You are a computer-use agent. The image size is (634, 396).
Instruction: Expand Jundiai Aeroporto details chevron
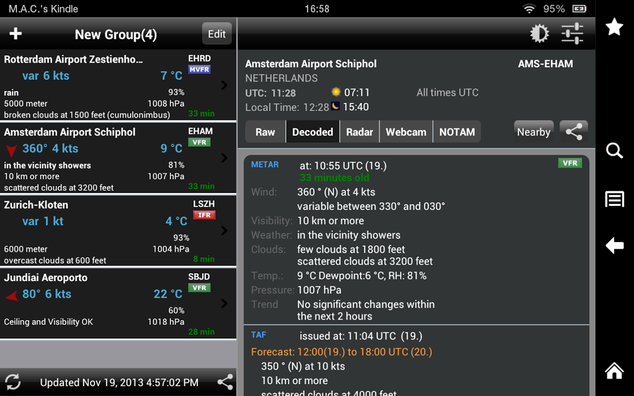224,303
